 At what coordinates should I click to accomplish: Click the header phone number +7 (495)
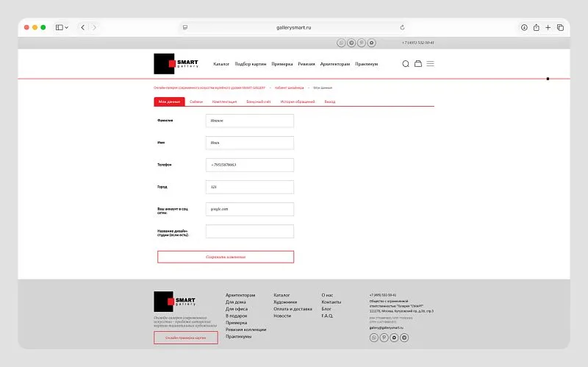coord(417,43)
